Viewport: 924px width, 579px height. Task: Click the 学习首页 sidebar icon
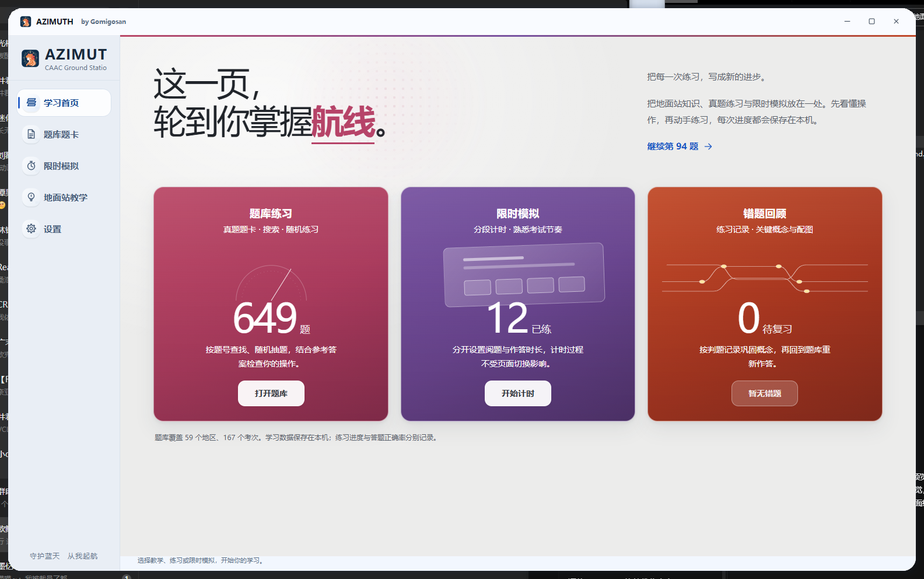[x=32, y=103]
